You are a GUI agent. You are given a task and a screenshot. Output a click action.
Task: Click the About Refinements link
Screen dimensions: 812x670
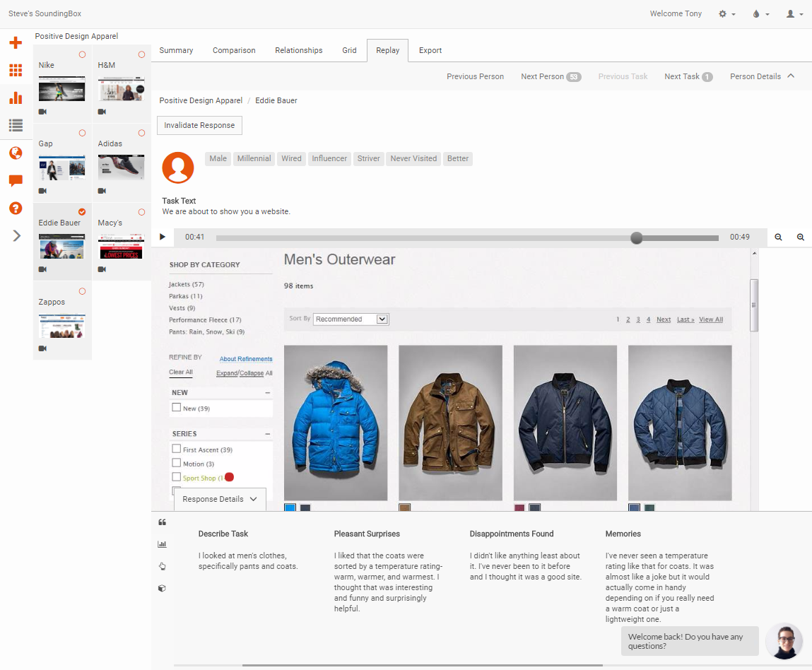[x=246, y=359]
